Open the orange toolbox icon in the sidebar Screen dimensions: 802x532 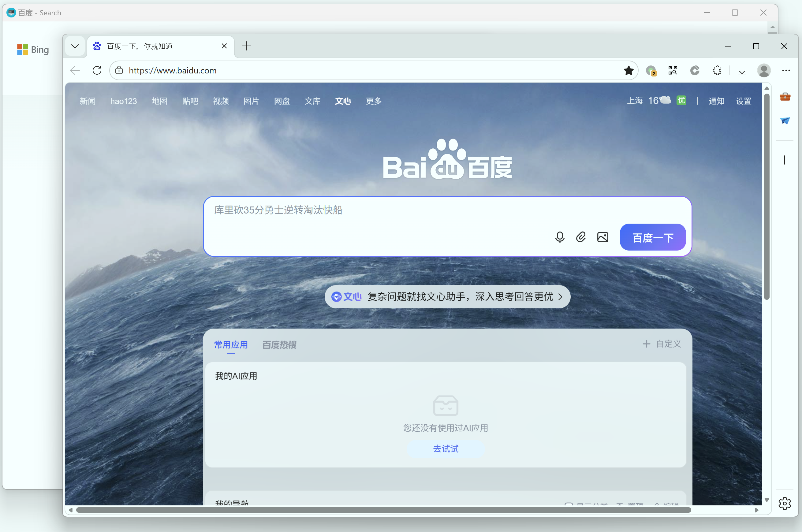[x=785, y=97]
